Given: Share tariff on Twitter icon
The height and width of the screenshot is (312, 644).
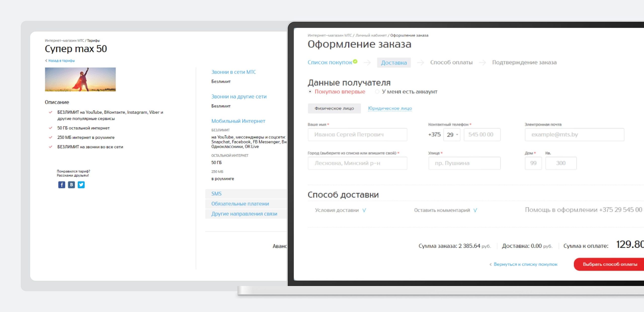Looking at the screenshot, I should pos(81,185).
